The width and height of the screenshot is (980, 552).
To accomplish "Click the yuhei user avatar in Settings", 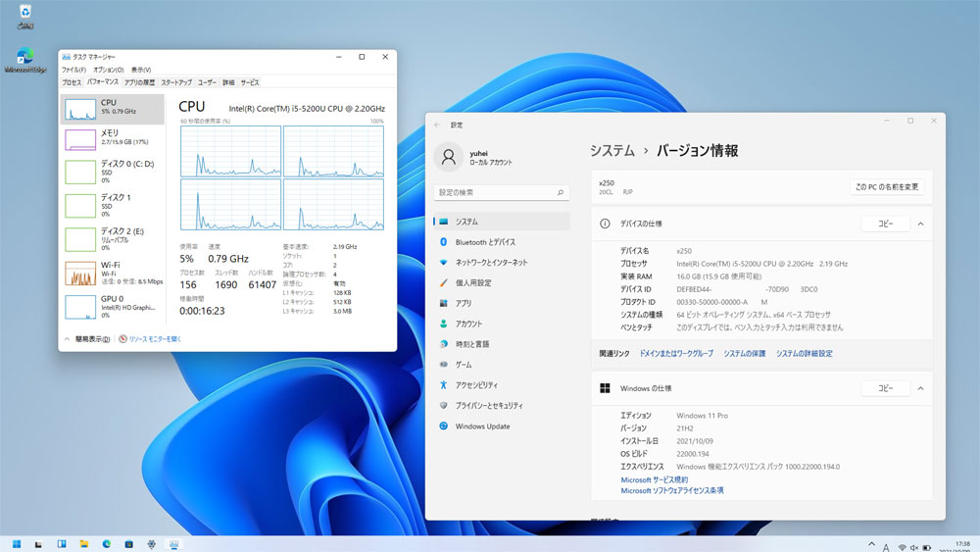I will coord(448,157).
